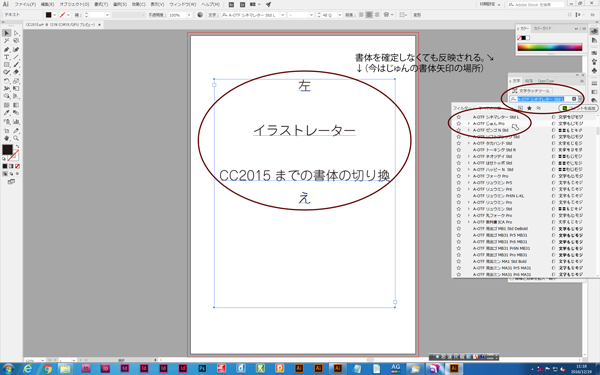Select the Selection tool arrow
The image size is (600, 375).
coord(7,33)
